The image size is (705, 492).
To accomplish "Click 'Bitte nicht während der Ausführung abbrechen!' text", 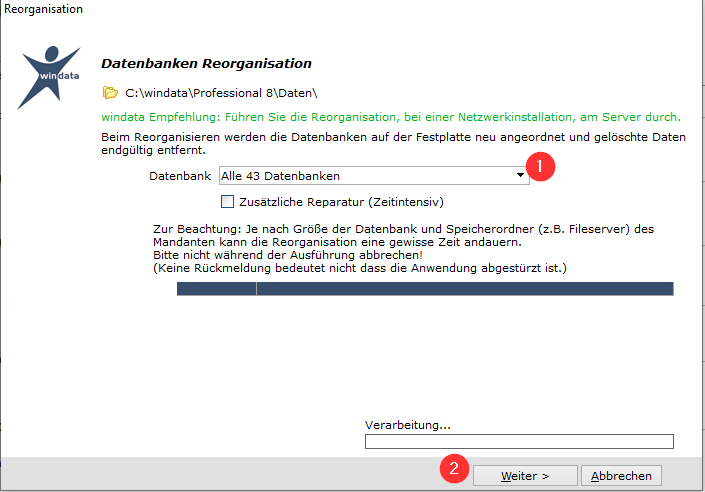I will coord(288,255).
